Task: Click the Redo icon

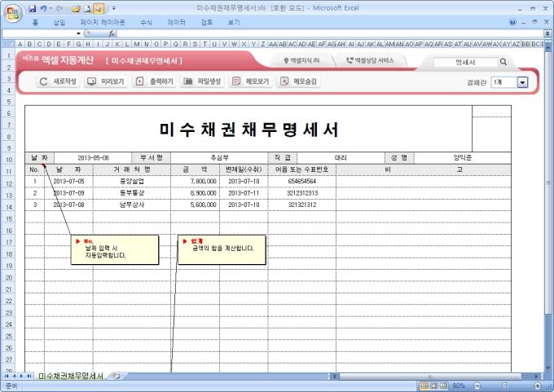Action: point(59,8)
